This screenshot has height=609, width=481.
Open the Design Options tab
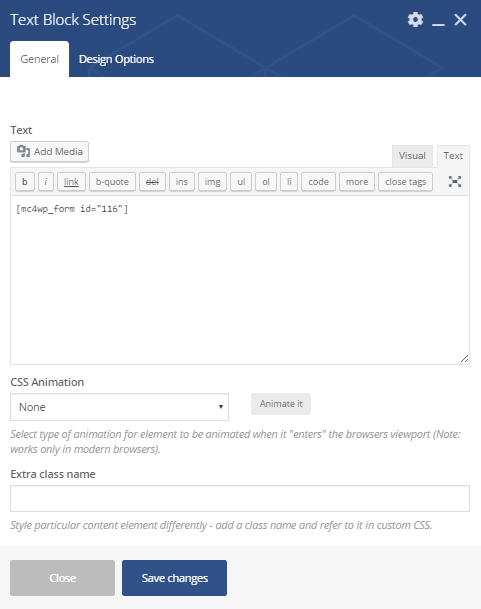117,59
